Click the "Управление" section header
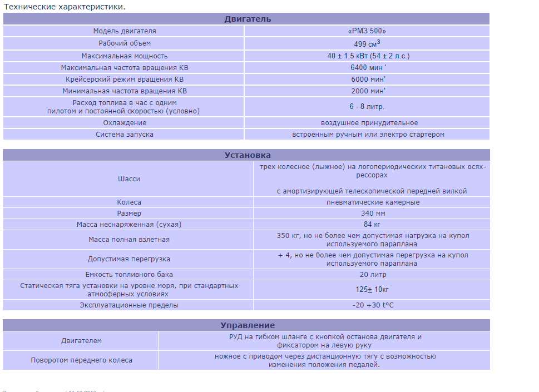The image size is (539, 392). (247, 325)
